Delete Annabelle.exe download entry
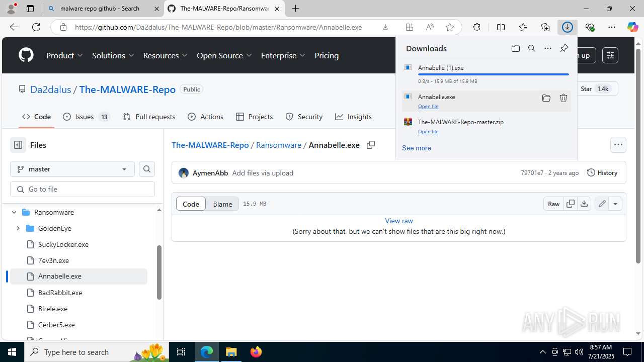Image resolution: width=644 pixels, height=362 pixels. pos(563,98)
